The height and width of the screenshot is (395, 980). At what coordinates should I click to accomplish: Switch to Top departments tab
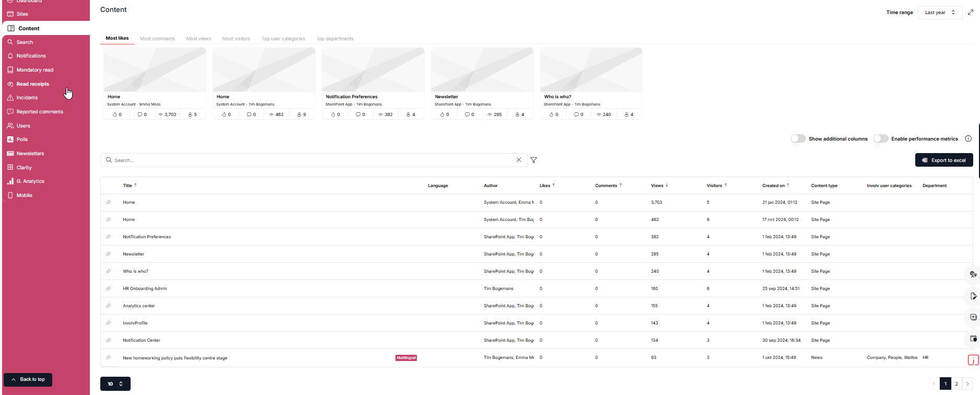click(x=335, y=39)
